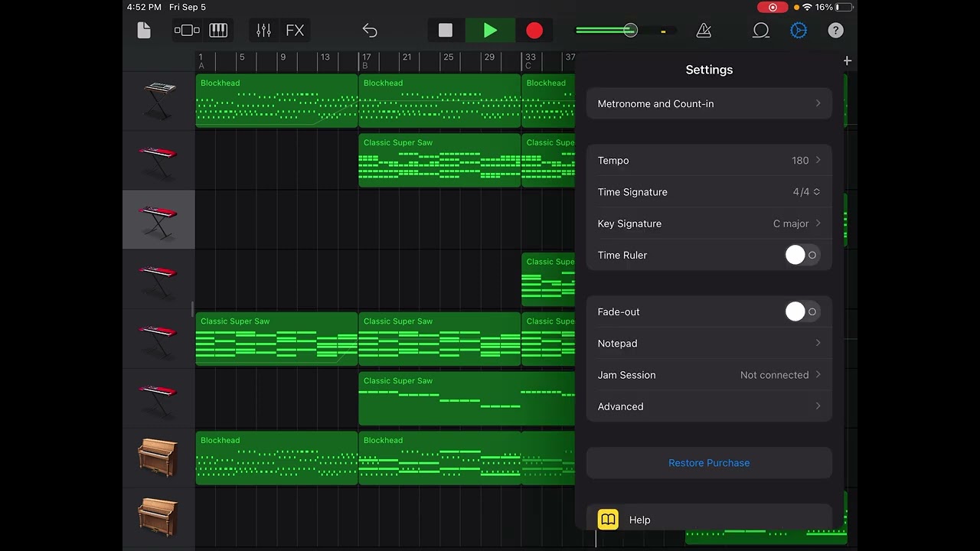Add a song section with plus
The image size is (980, 551).
click(x=848, y=60)
